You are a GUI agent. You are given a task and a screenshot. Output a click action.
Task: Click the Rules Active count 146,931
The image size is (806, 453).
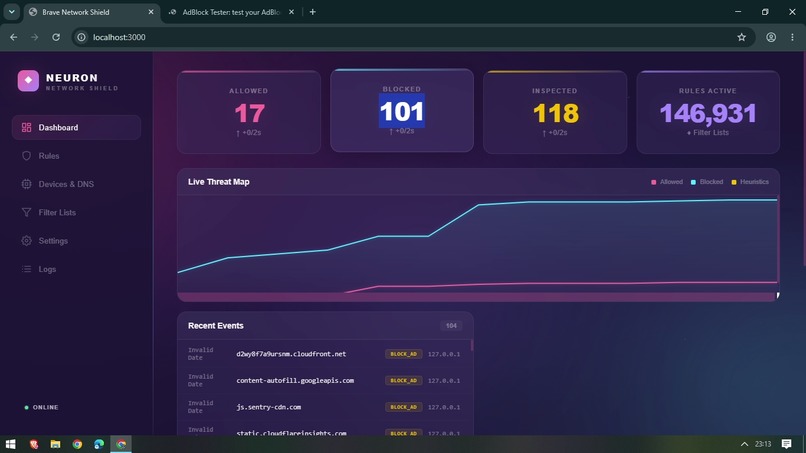pos(708,113)
